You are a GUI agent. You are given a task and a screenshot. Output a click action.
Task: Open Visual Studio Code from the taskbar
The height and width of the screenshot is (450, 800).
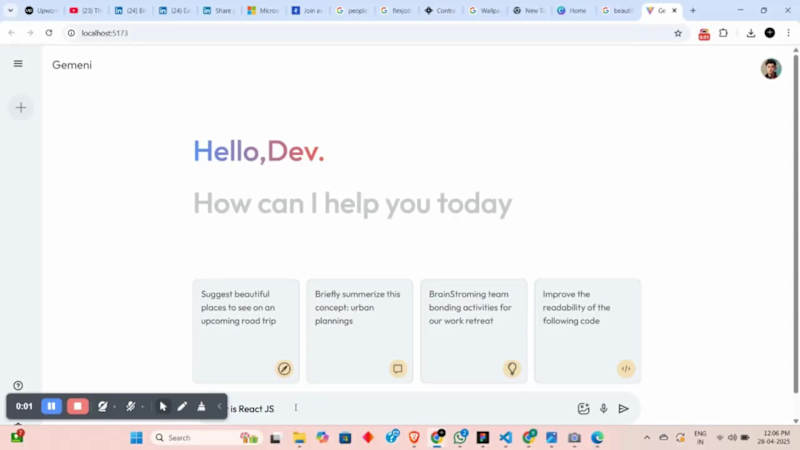click(x=506, y=438)
